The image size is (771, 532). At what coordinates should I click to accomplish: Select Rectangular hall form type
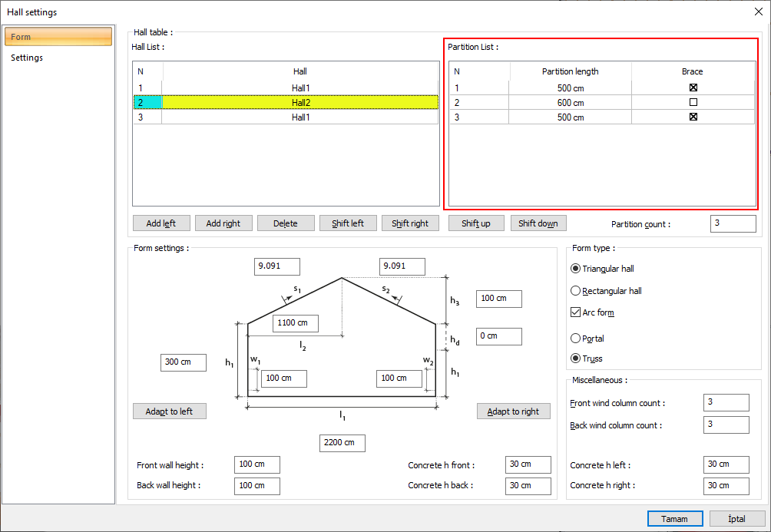coord(576,291)
